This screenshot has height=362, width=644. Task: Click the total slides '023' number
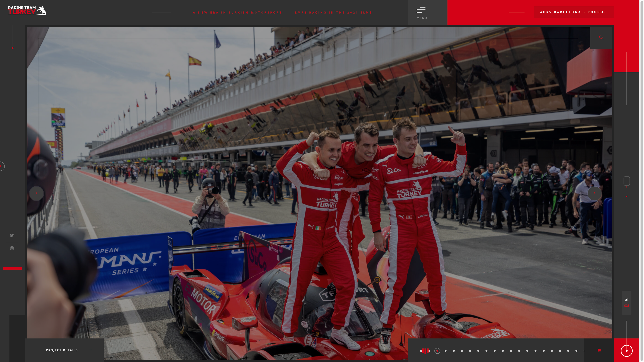pos(627,306)
